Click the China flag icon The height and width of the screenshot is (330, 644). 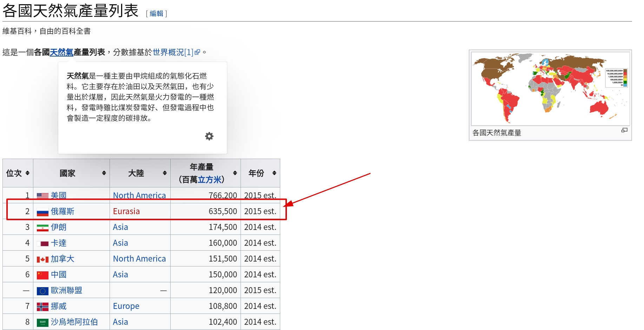(x=42, y=275)
